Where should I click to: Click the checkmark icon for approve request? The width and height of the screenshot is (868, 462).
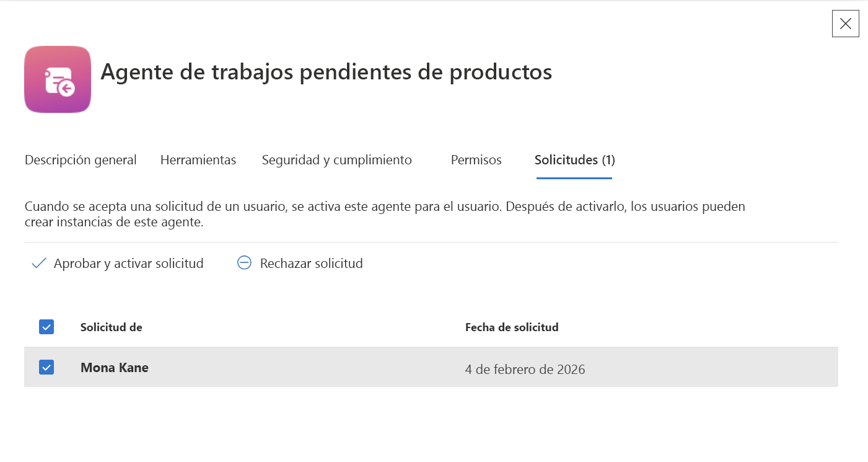(x=39, y=264)
